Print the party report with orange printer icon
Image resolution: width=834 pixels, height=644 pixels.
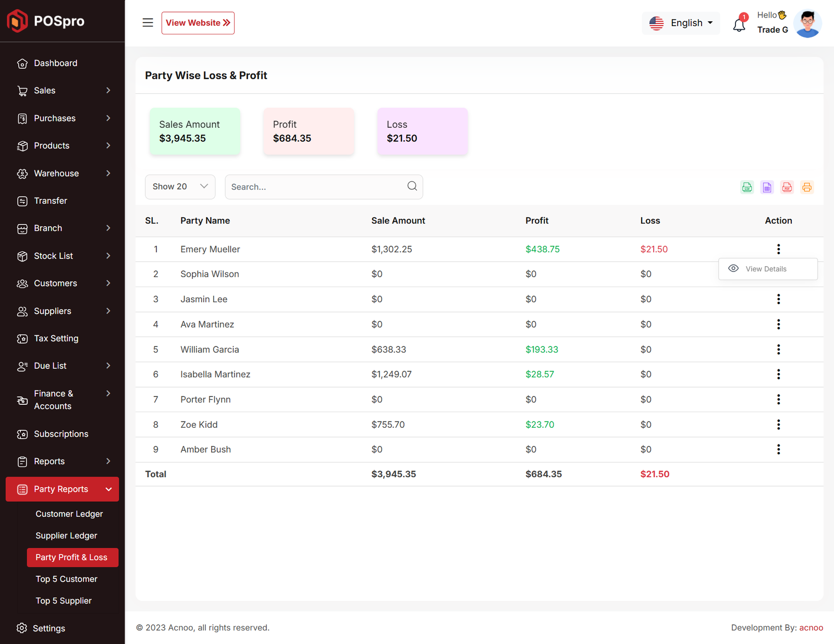(x=807, y=187)
